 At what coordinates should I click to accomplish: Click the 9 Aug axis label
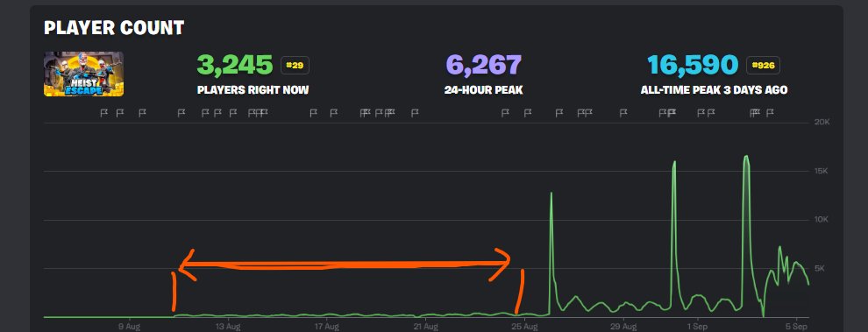point(129,326)
